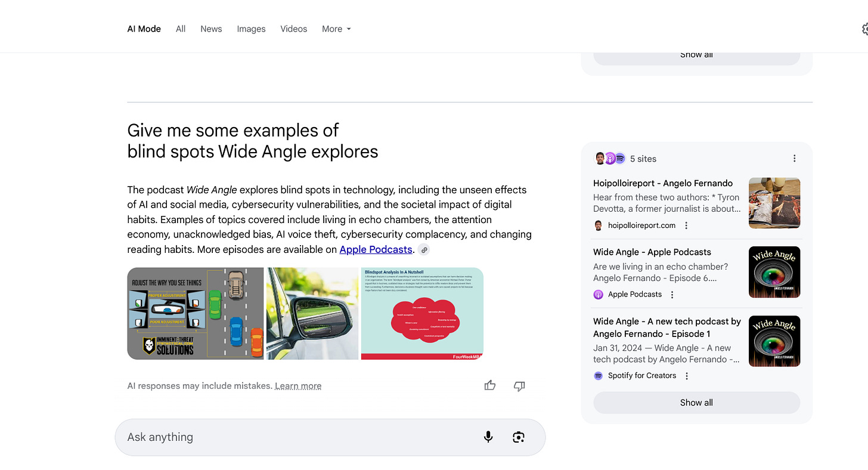Open Hoipolloireport - Angelo Fernando result
868x470 pixels.
point(663,183)
